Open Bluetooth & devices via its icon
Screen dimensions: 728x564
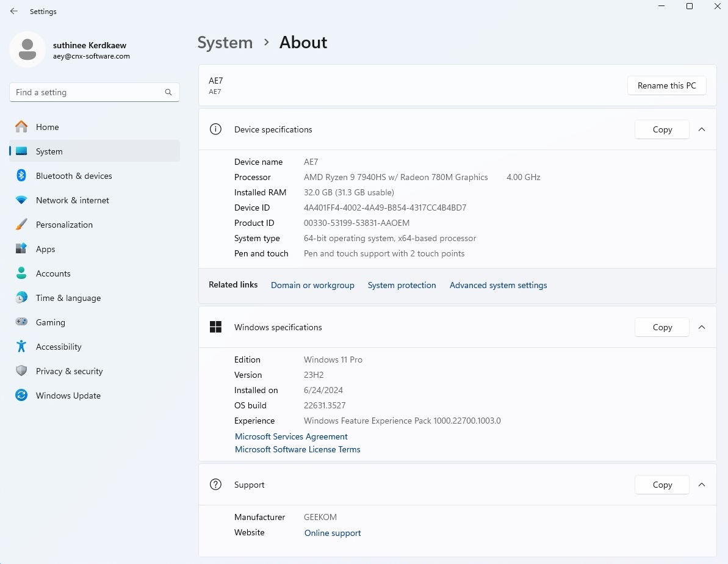click(x=21, y=176)
